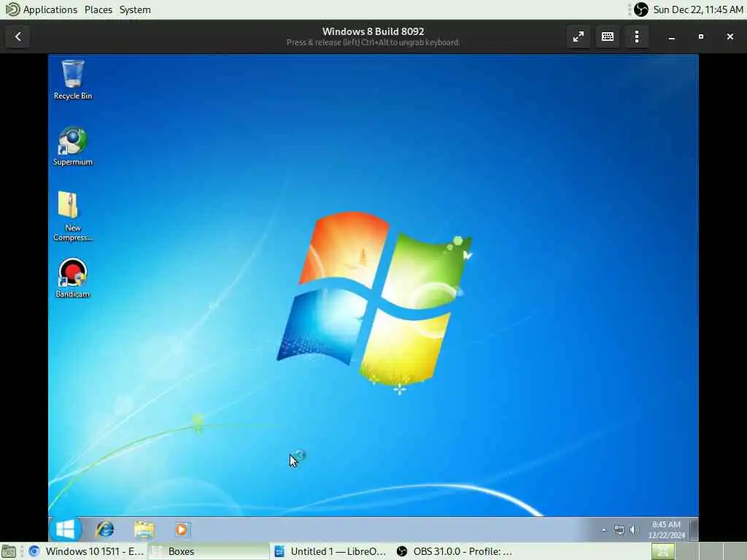Select the highlighted green workspace in switcher
The image size is (747, 560).
point(663,551)
